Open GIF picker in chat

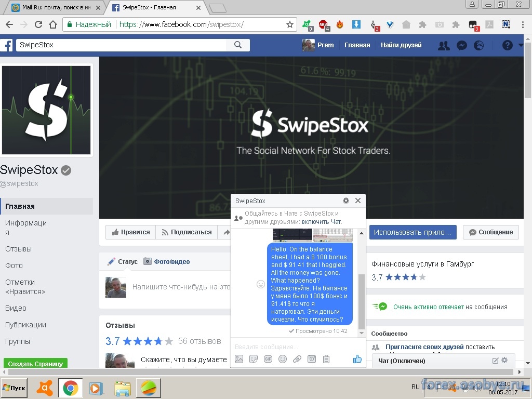[x=268, y=359]
